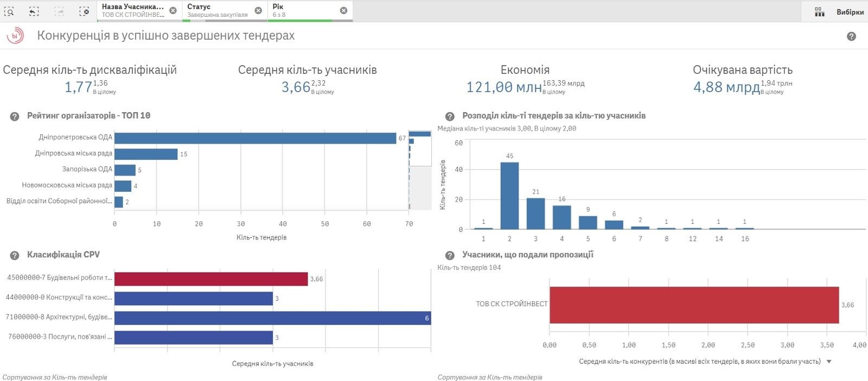Select the Дніпропетровська ОДА bar
The image size is (868, 381).
point(255,138)
